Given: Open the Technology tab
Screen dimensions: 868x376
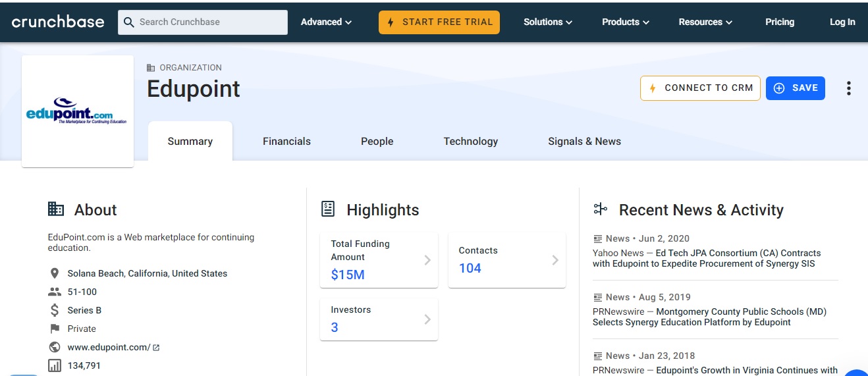Looking at the screenshot, I should coord(471,141).
